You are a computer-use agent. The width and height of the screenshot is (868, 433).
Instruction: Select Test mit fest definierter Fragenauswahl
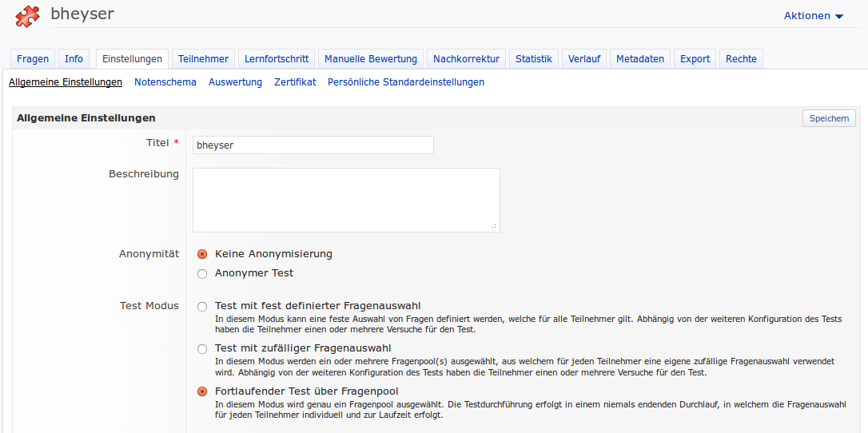tap(202, 306)
